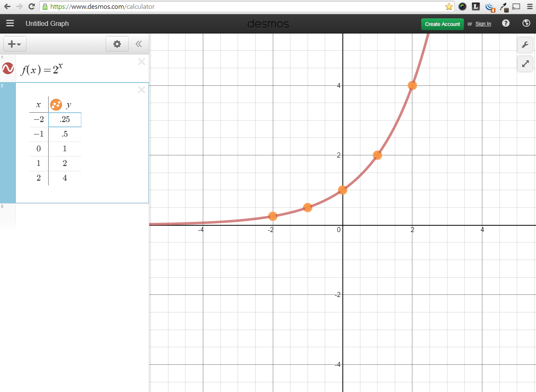536x392 pixels.
Task: Select the table cell containing .25
Action: tap(65, 120)
